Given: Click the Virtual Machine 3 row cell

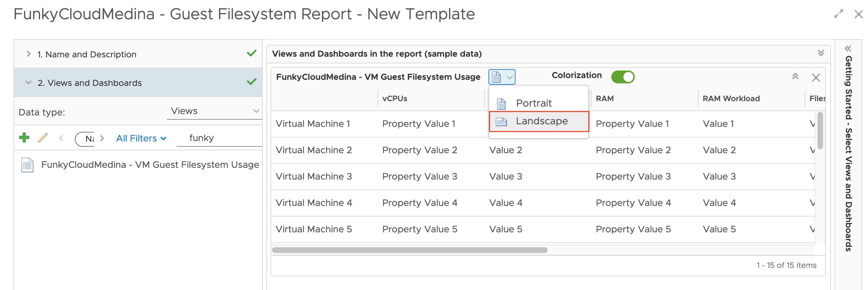Looking at the screenshot, I should coord(314,177).
